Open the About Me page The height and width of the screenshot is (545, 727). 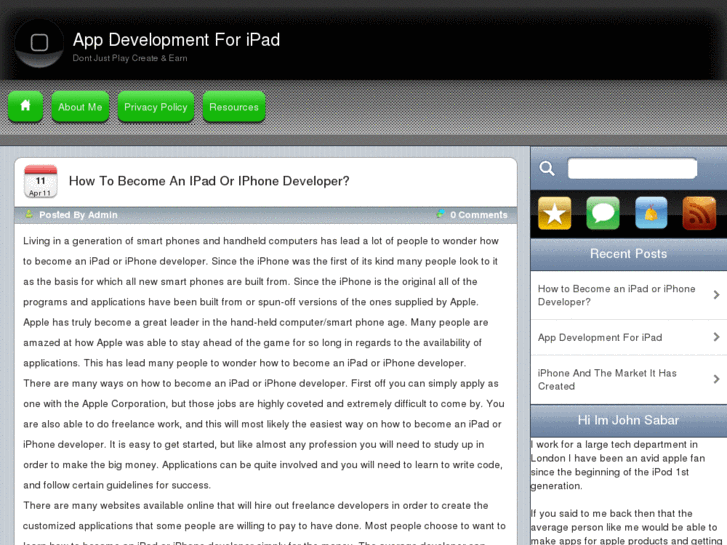tap(80, 107)
